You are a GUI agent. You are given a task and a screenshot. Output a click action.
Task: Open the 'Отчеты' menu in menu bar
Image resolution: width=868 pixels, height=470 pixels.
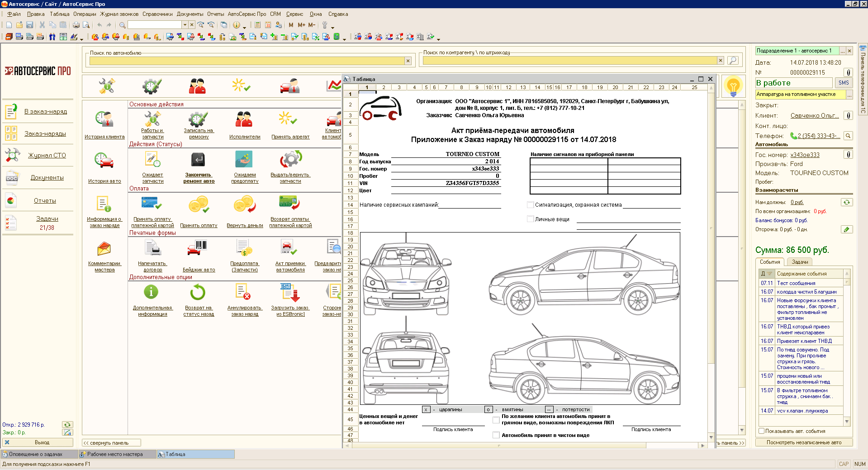click(215, 14)
